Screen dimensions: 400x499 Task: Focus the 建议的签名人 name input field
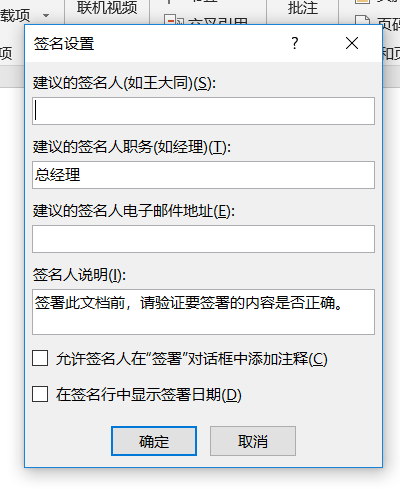coord(203,111)
